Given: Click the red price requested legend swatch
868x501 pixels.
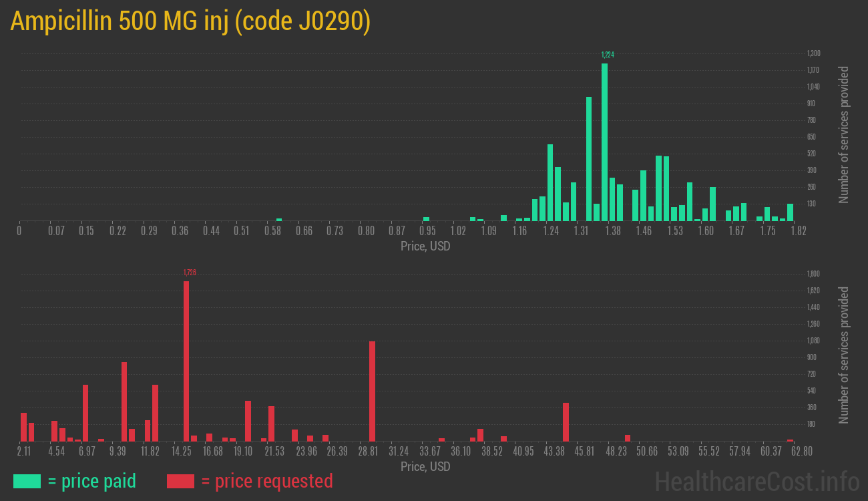Looking at the screenshot, I should coord(180,481).
